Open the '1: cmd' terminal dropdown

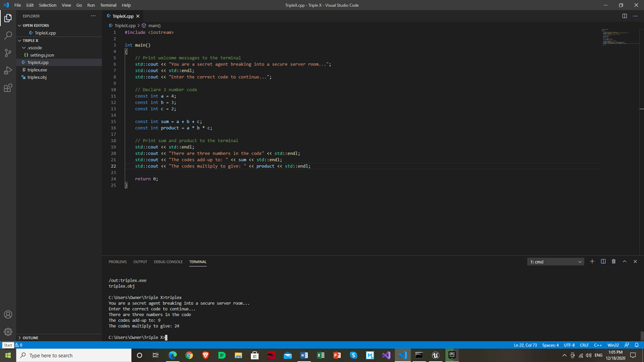tap(555, 261)
